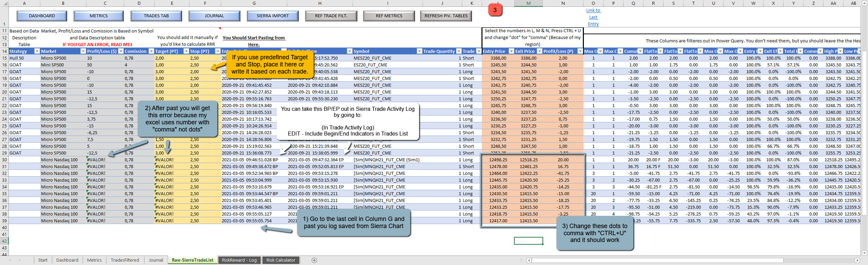868x265 pixels.
Task: Open the Trade Quantity filter dropdown
Action: (459, 51)
